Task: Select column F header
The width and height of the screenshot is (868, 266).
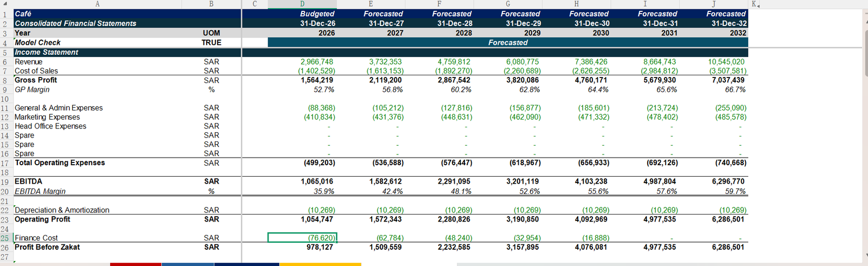Action: 439,4
